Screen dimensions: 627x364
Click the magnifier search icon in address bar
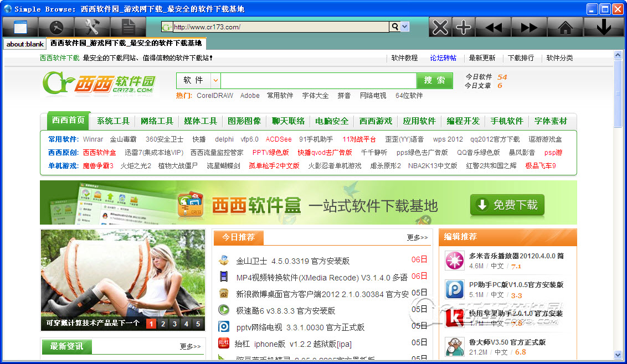pyautogui.click(x=395, y=27)
